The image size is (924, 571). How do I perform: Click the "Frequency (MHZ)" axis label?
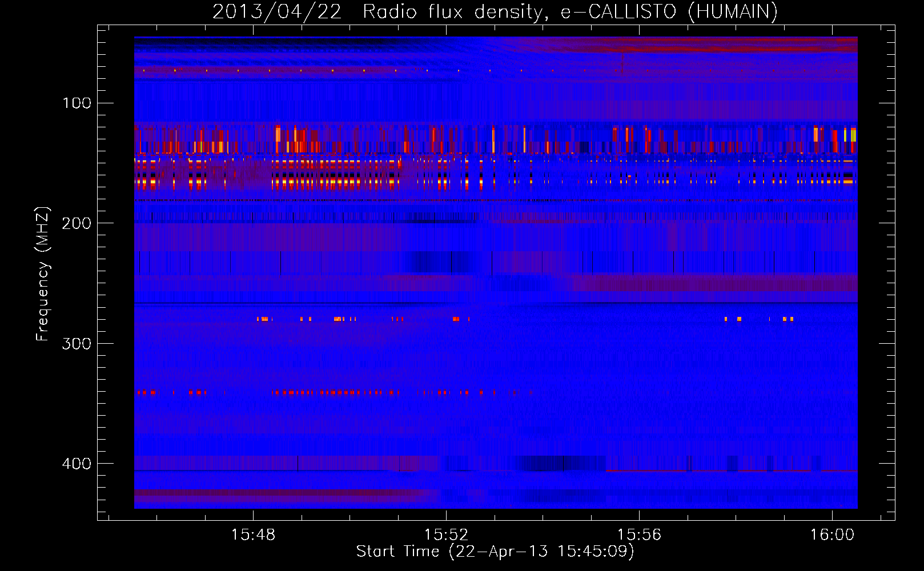43,274
